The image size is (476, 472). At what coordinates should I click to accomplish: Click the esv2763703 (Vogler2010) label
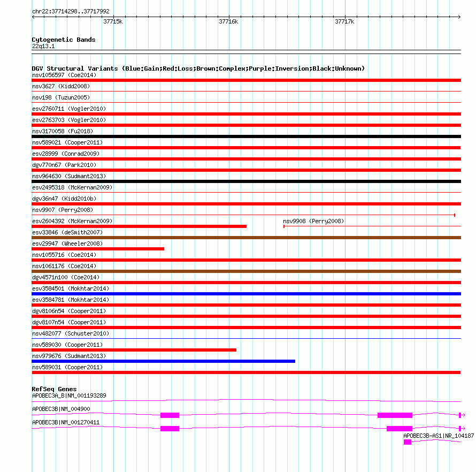coord(69,120)
